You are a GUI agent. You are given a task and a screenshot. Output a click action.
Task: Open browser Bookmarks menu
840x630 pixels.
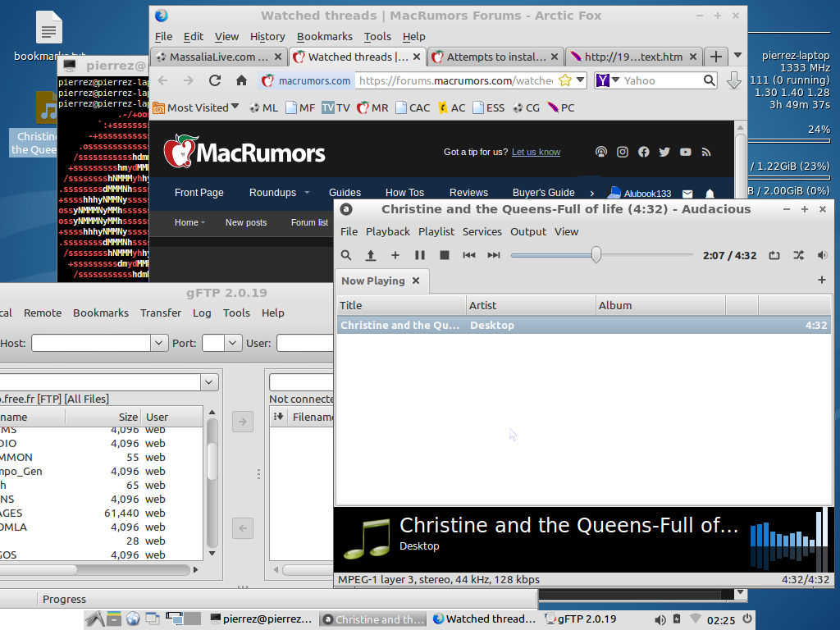click(x=325, y=36)
